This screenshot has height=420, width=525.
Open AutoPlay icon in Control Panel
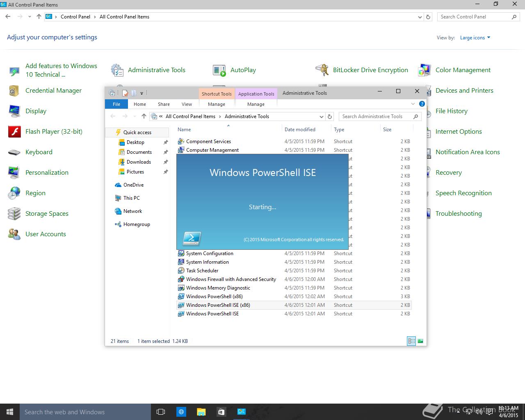pyautogui.click(x=219, y=70)
